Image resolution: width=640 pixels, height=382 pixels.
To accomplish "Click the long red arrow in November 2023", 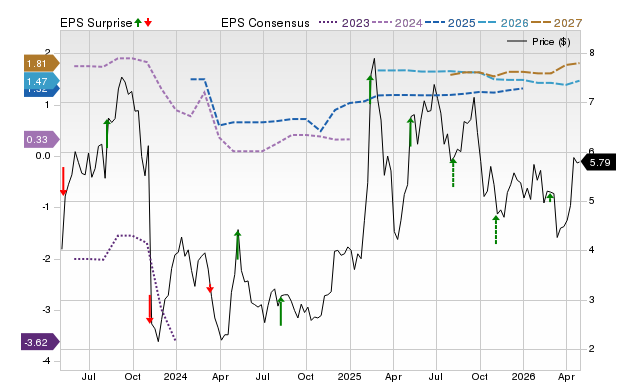I will click(x=150, y=309).
